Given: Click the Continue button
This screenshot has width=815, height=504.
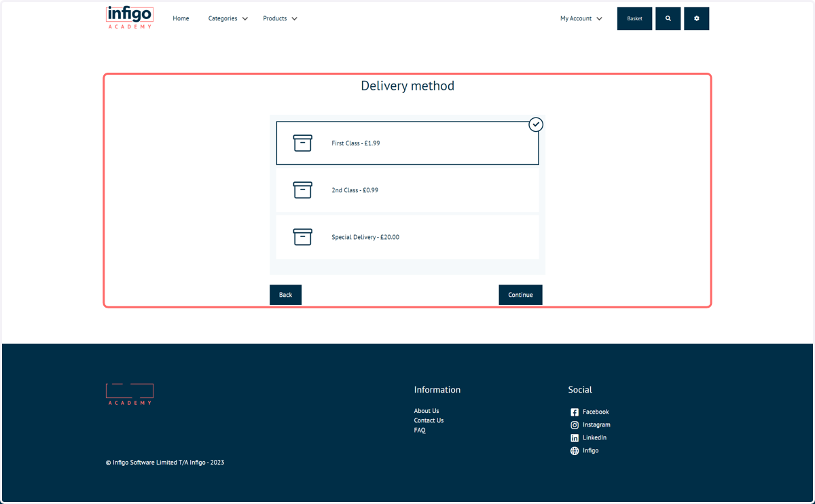Looking at the screenshot, I should (520, 295).
